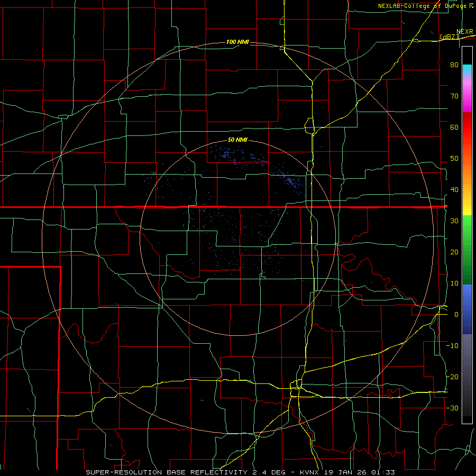The height and width of the screenshot is (476, 476).
Task: Pick the cyan band of the color bar
Action: [467, 70]
